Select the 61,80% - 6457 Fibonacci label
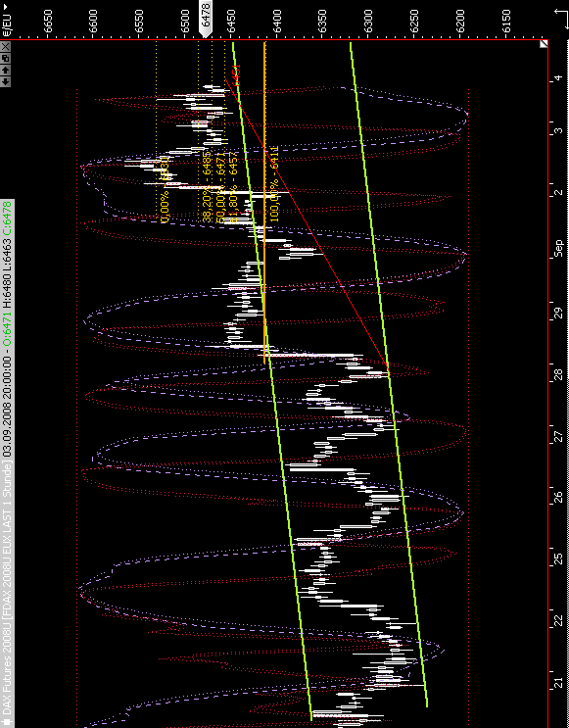 pyautogui.click(x=233, y=186)
